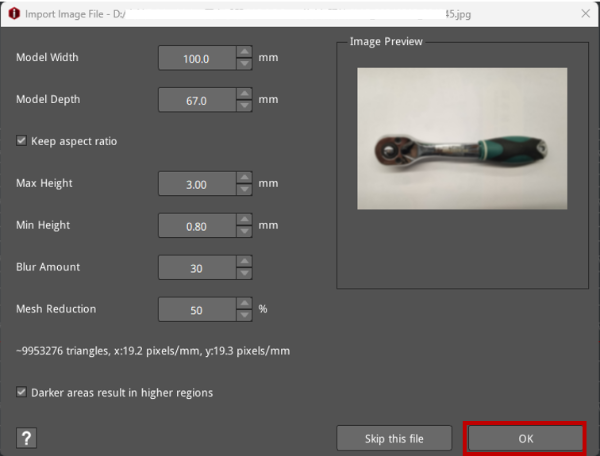The width and height of the screenshot is (600, 456).
Task: Click into the Max Height input field
Action: click(196, 184)
